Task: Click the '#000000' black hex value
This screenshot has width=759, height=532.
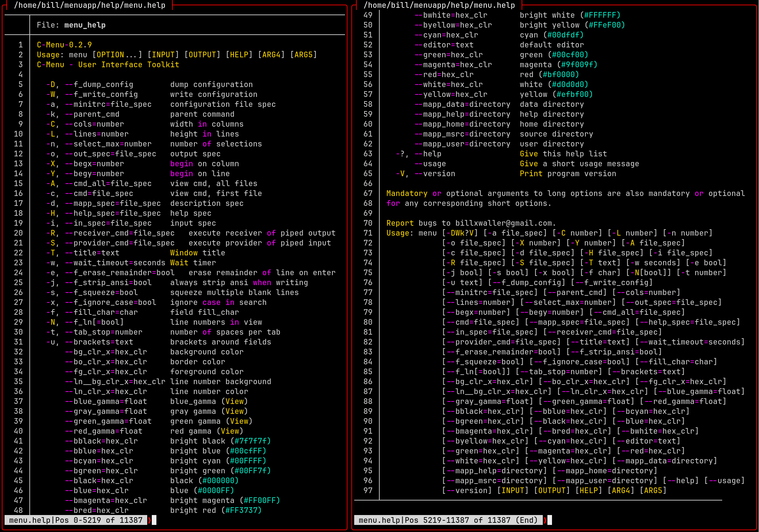Action: [218, 481]
